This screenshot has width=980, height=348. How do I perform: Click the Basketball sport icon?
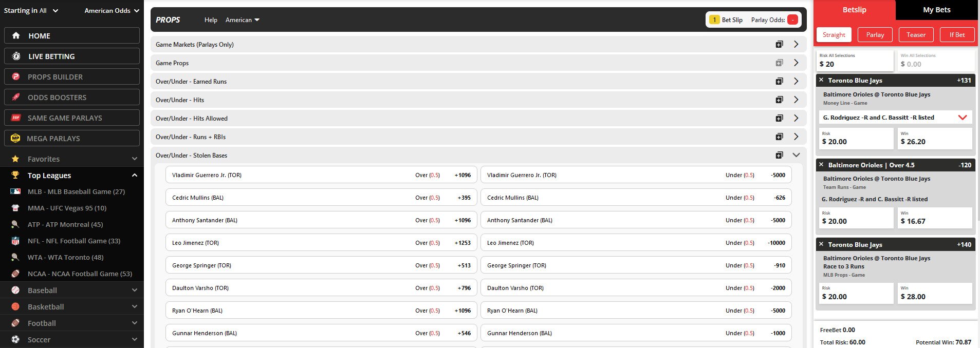click(15, 307)
